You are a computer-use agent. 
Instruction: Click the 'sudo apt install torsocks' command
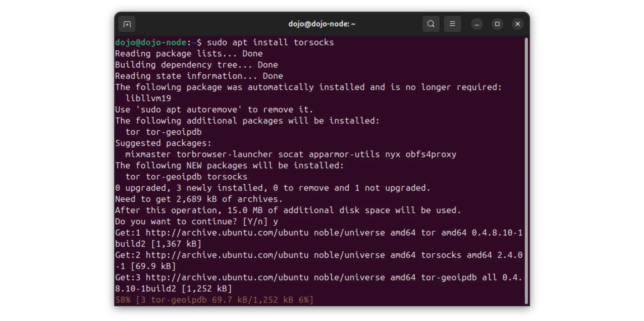point(270,43)
